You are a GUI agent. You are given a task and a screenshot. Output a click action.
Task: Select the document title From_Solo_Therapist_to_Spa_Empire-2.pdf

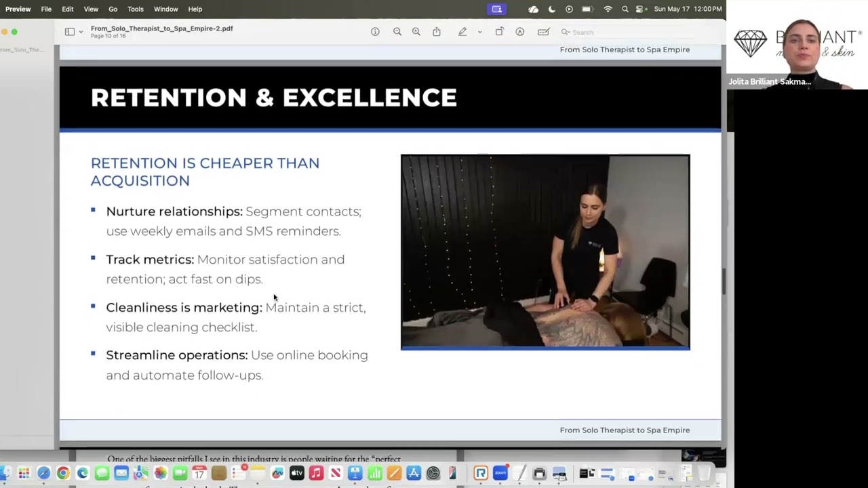tap(161, 28)
